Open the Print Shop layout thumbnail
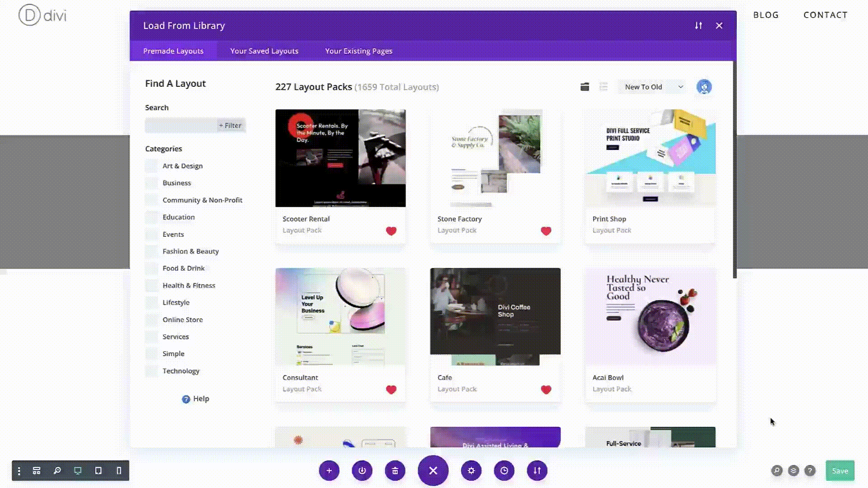868x488 pixels. click(x=650, y=158)
